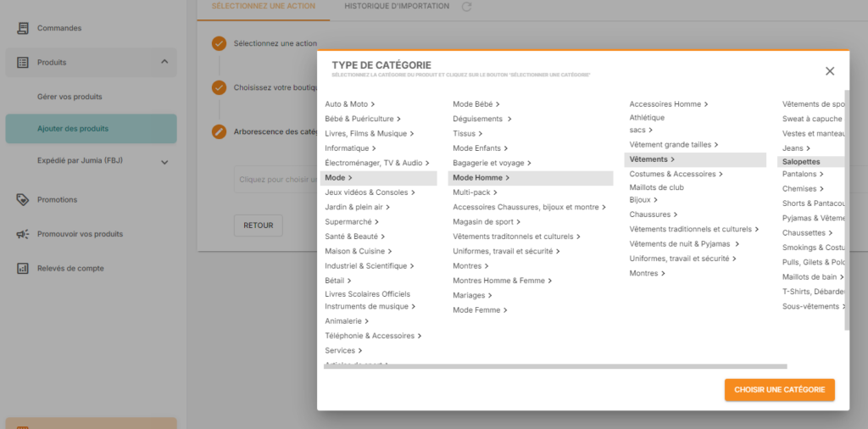The width and height of the screenshot is (868, 429).
Task: Expand the Multi-pack subcategory
Action: (x=475, y=192)
